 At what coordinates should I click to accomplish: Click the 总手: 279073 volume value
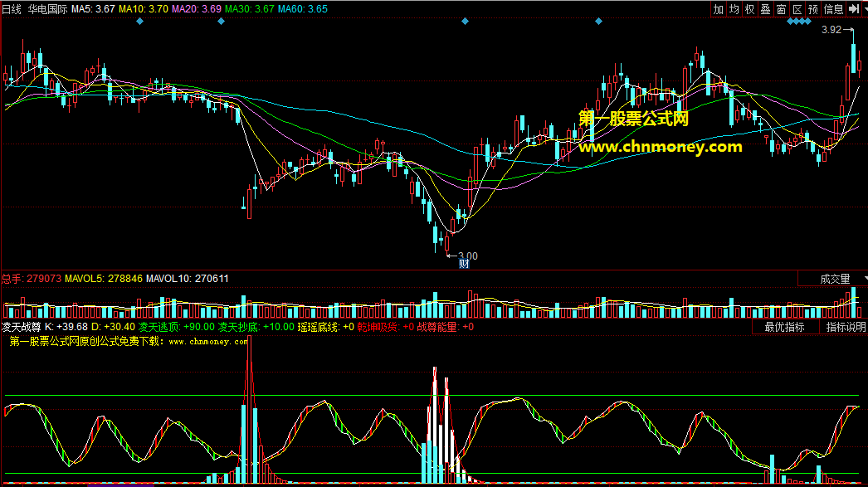coord(32,279)
